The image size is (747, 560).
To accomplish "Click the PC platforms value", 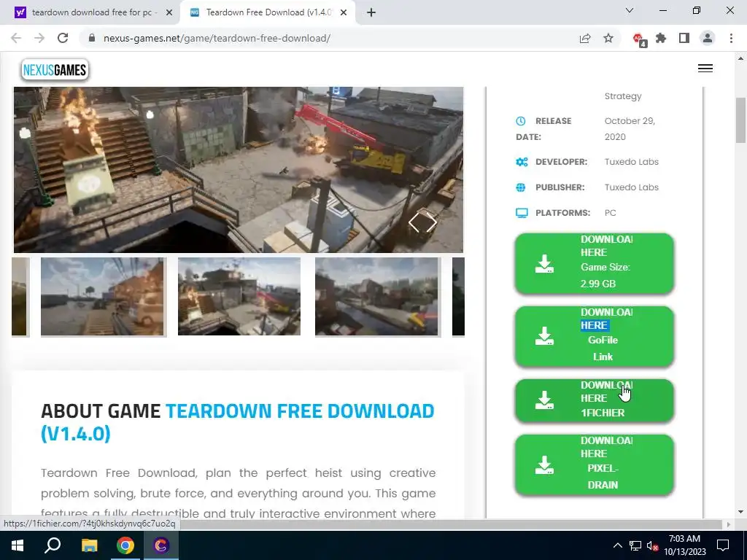I will pyautogui.click(x=611, y=213).
